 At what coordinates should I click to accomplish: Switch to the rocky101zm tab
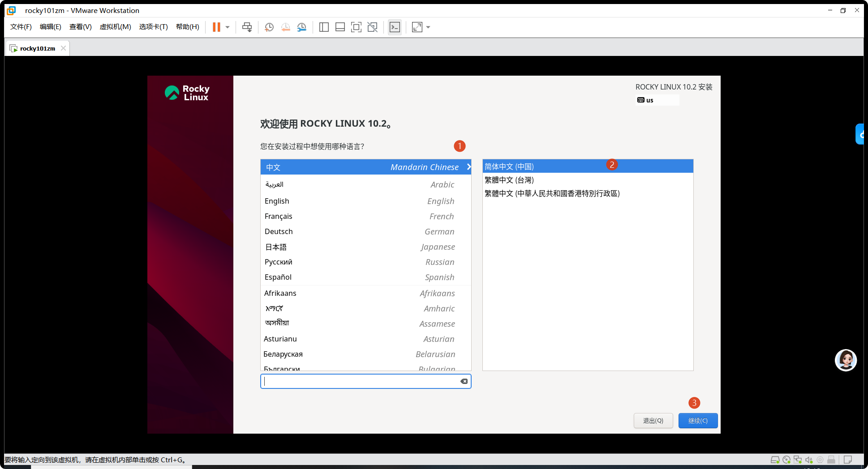[38, 48]
